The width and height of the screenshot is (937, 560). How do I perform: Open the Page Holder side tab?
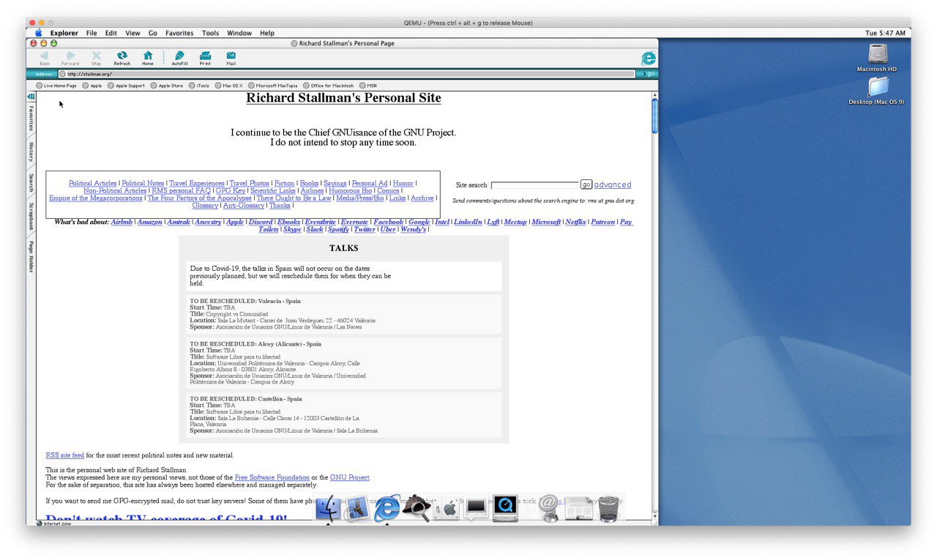(31, 256)
